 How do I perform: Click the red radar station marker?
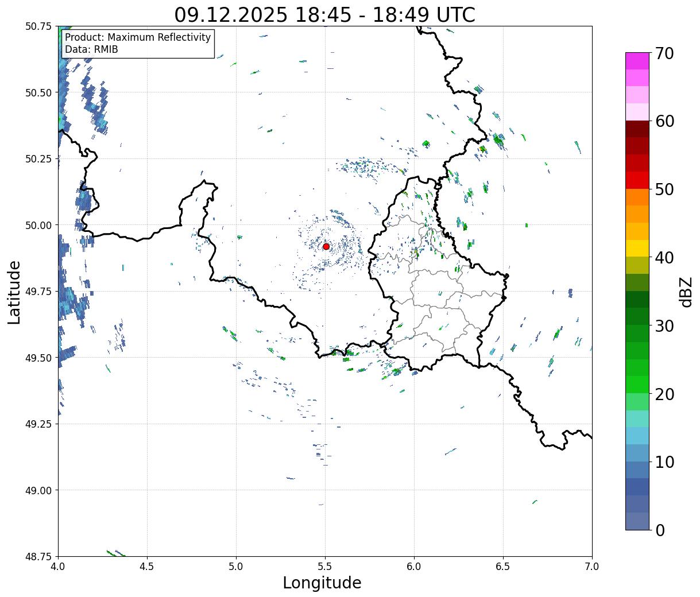click(326, 246)
